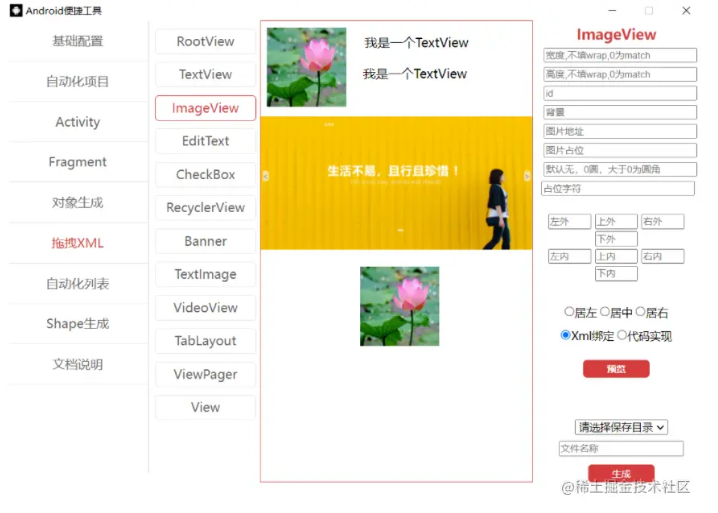Open the 自动化项目 section
The height and width of the screenshot is (513, 718).
[77, 82]
